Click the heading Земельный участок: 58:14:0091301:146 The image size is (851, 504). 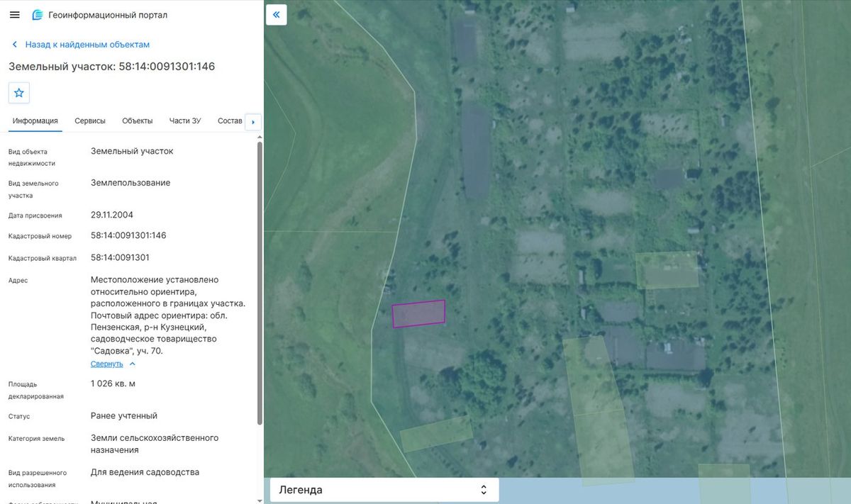[x=111, y=67]
